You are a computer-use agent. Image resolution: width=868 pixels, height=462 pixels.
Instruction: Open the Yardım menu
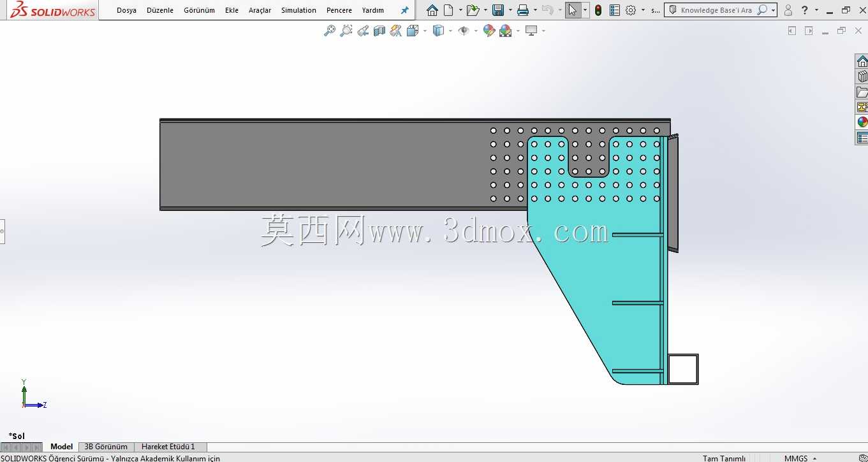point(372,10)
